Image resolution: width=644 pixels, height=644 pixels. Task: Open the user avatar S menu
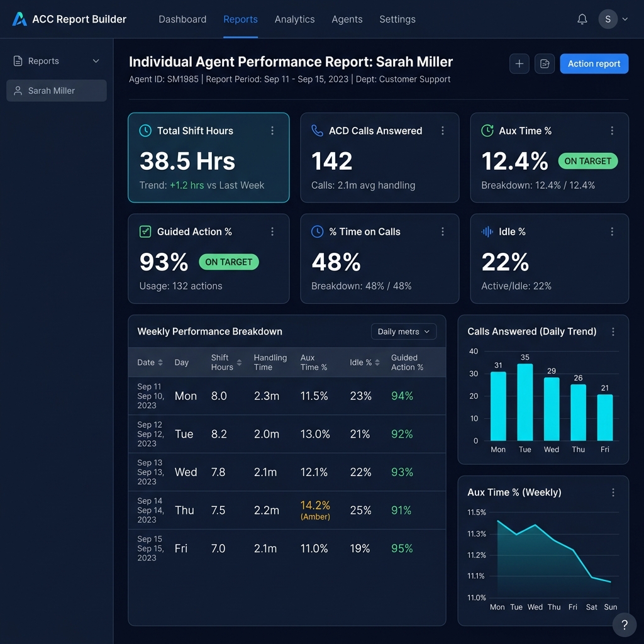click(608, 19)
